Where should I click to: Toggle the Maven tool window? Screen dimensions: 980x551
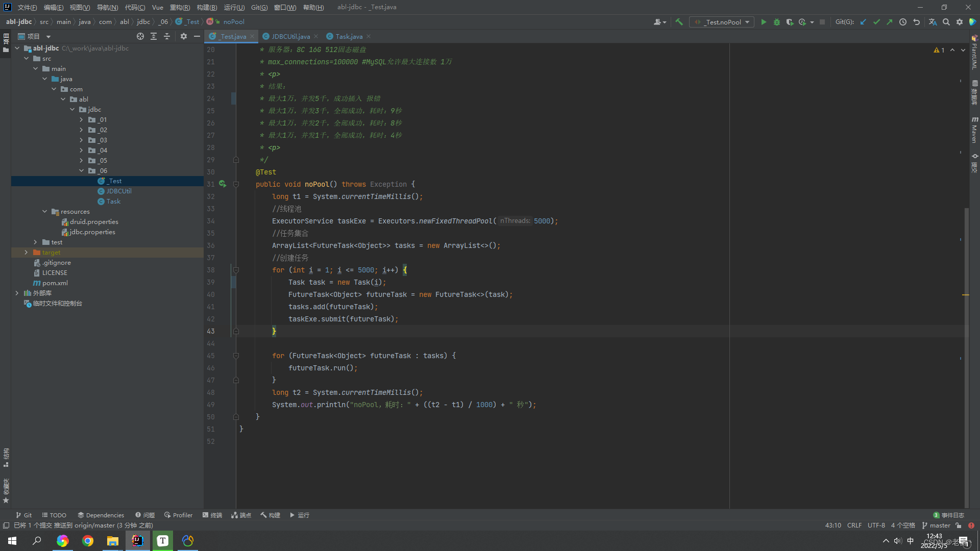(x=974, y=130)
